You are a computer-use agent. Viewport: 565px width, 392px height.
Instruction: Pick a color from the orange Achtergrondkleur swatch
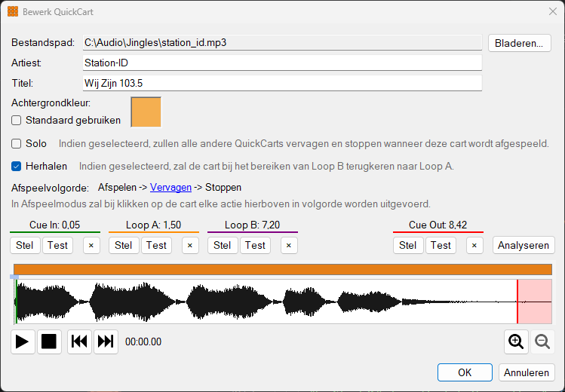coord(146,112)
